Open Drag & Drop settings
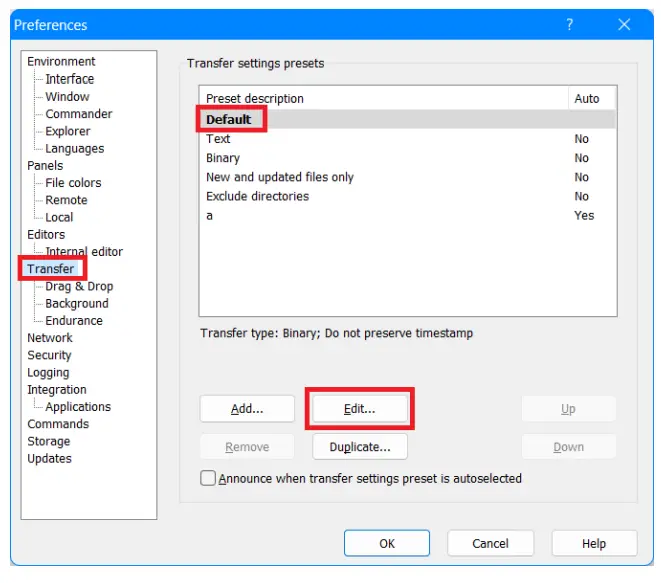Image resolution: width=661 pixels, height=583 pixels. tap(79, 286)
